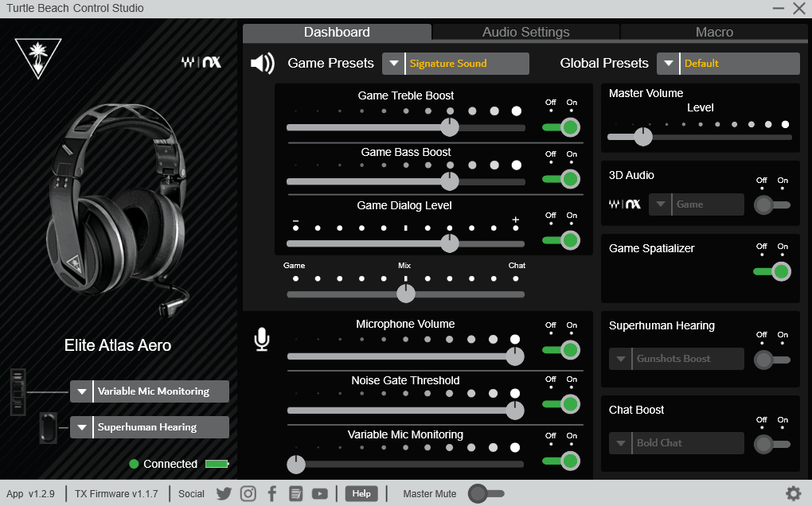This screenshot has height=506, width=812.
Task: Open the Variable Mic Monitoring dropdown
Action: [82, 391]
